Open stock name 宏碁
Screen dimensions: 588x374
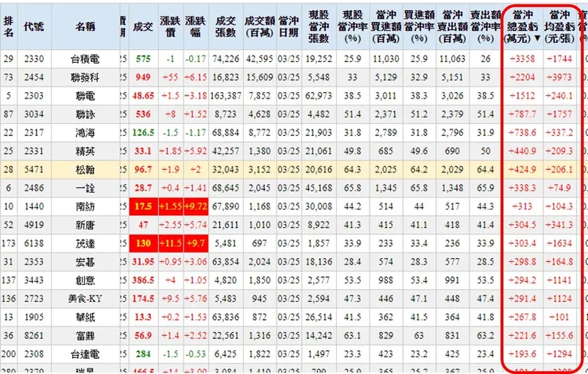coord(85,261)
